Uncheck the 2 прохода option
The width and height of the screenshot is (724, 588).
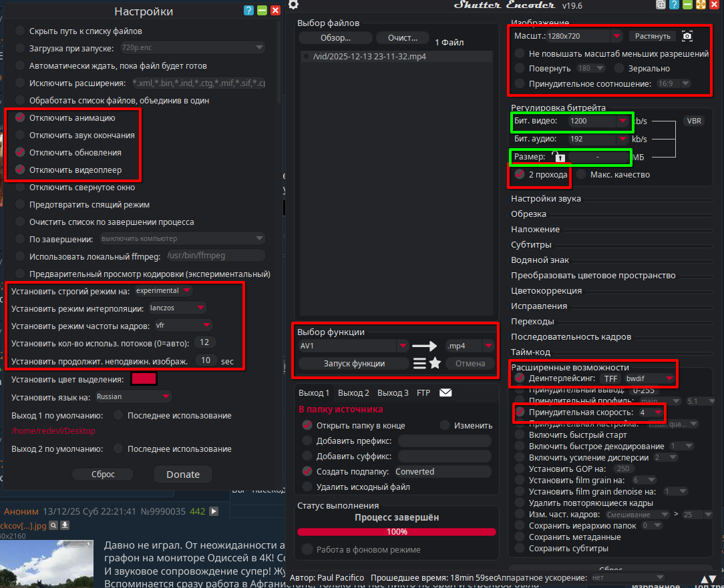520,174
